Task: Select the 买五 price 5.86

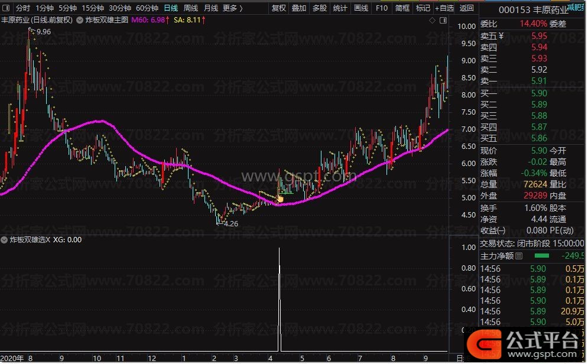Action: tap(540, 138)
